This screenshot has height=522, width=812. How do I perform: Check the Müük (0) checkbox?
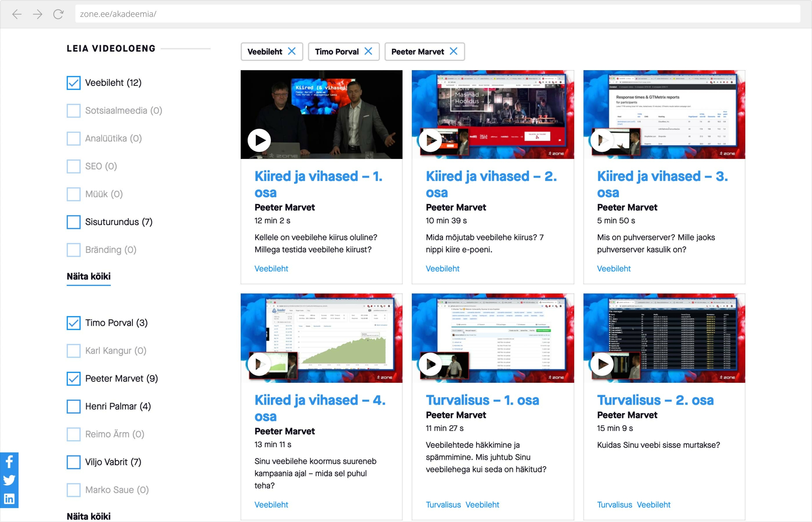point(74,194)
